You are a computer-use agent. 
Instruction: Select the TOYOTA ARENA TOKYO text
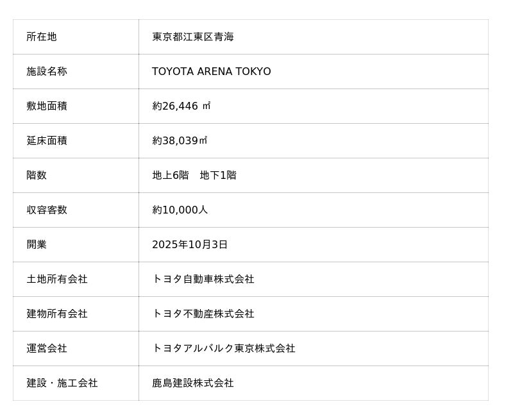click(212, 72)
